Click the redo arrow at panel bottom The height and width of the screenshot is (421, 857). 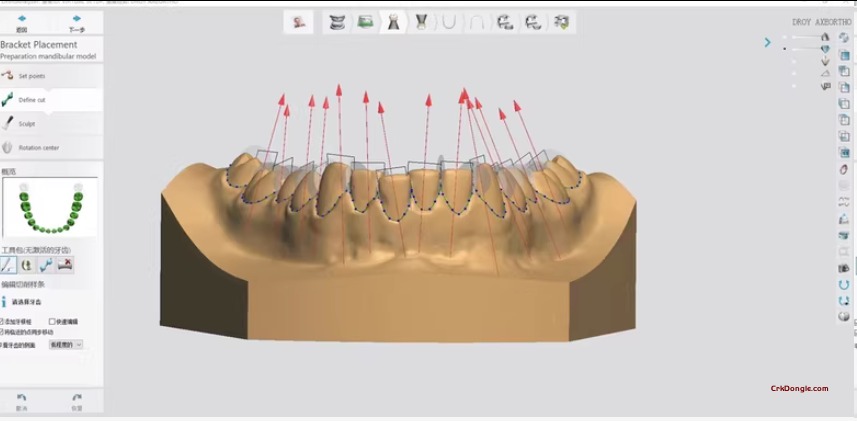pyautogui.click(x=77, y=397)
